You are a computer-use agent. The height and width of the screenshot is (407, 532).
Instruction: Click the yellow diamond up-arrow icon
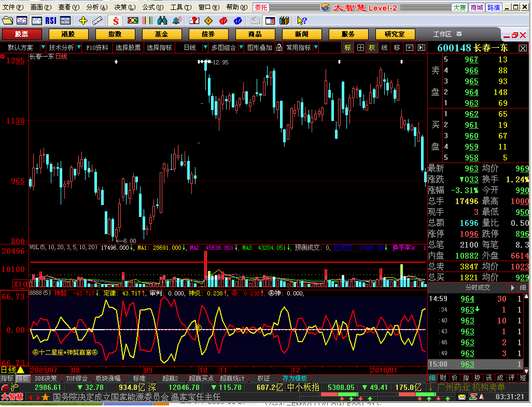[208, 21]
